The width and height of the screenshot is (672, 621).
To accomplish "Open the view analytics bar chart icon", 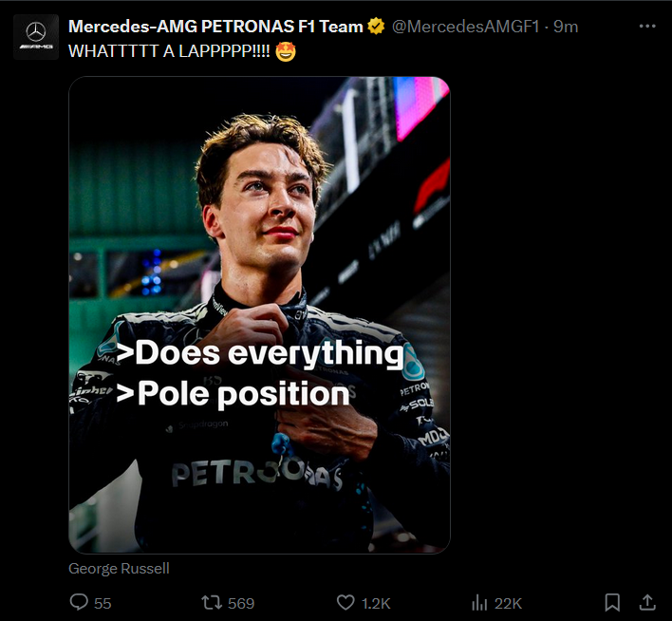I will pos(479,602).
